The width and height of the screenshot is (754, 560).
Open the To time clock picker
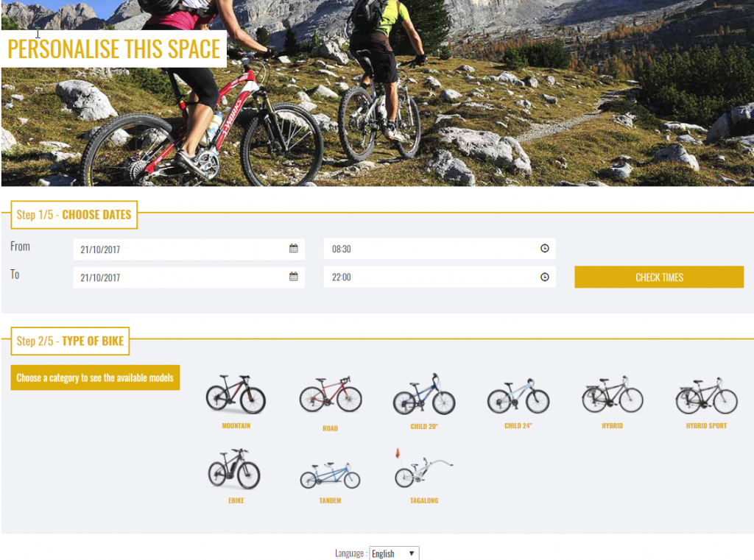(x=544, y=277)
